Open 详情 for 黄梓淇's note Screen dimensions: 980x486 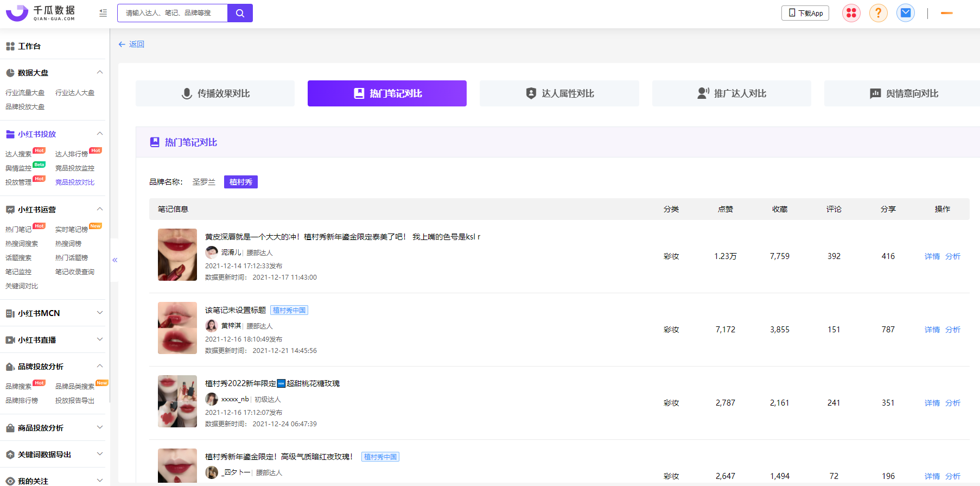(932, 330)
